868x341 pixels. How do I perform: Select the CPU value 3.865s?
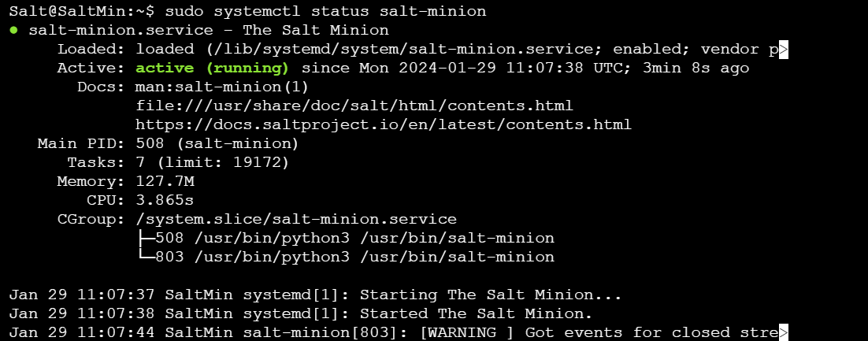point(165,200)
